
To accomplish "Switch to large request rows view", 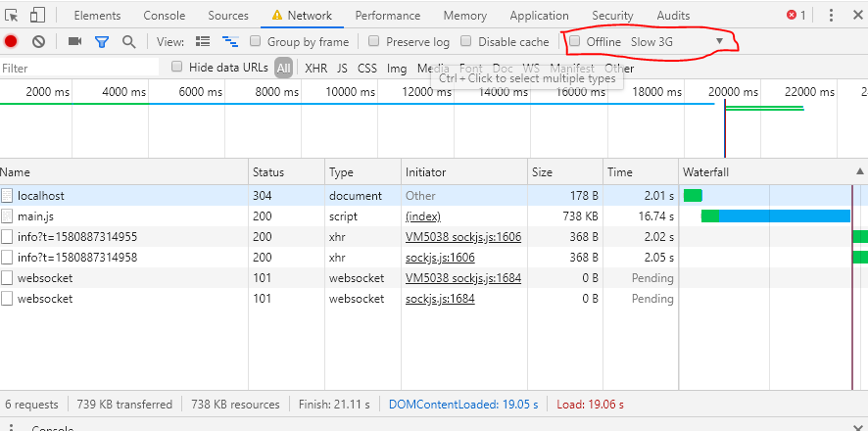I will [203, 41].
